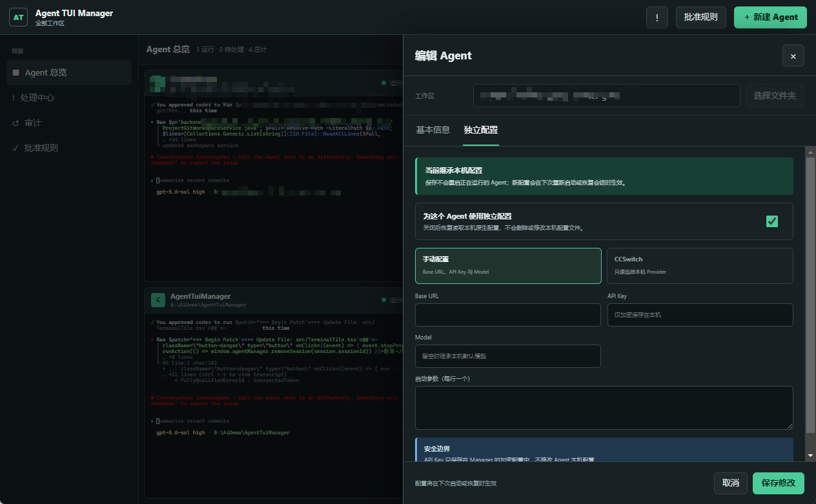The height and width of the screenshot is (504, 816).
Task: Click 保存修改 to save changes
Action: point(779,483)
